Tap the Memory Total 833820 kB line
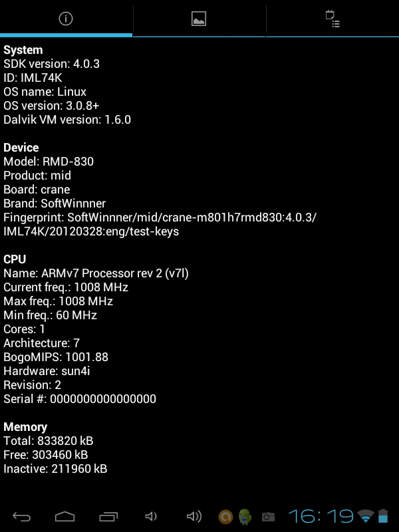Image resolution: width=399 pixels, height=532 pixels. [48, 441]
